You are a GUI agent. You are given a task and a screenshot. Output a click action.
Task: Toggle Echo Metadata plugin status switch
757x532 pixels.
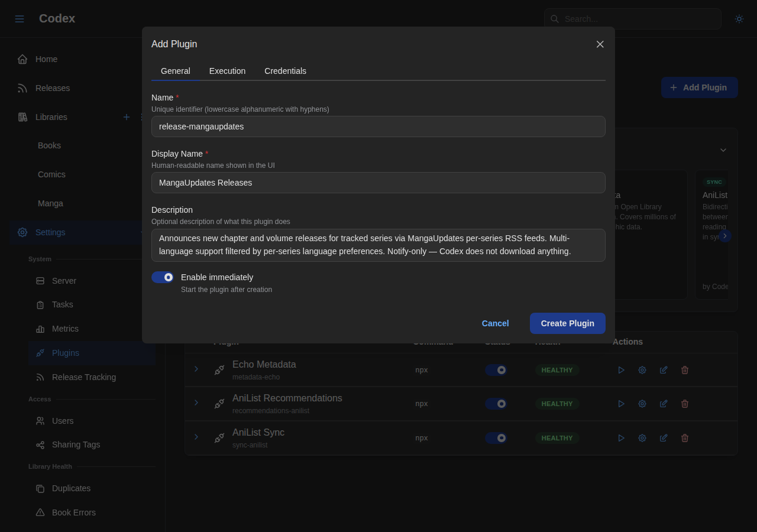point(496,370)
